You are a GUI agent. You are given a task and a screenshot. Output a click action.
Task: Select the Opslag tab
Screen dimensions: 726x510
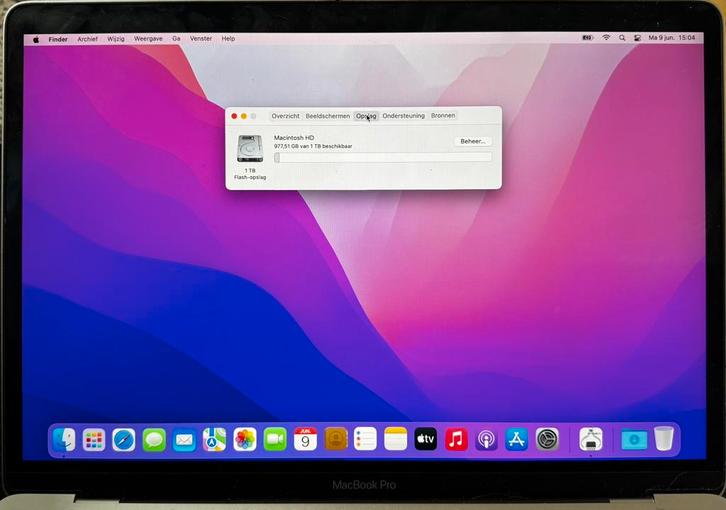pos(366,116)
